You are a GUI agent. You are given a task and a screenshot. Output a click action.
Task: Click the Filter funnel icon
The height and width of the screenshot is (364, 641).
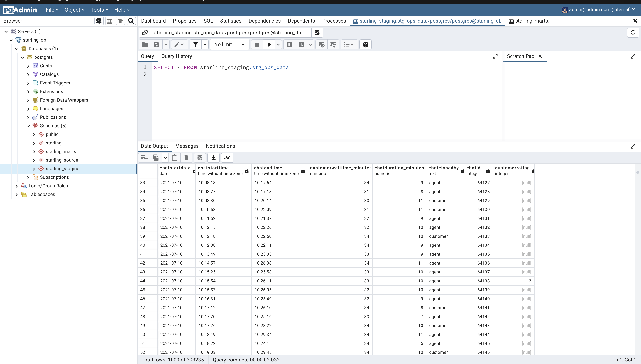pyautogui.click(x=196, y=44)
